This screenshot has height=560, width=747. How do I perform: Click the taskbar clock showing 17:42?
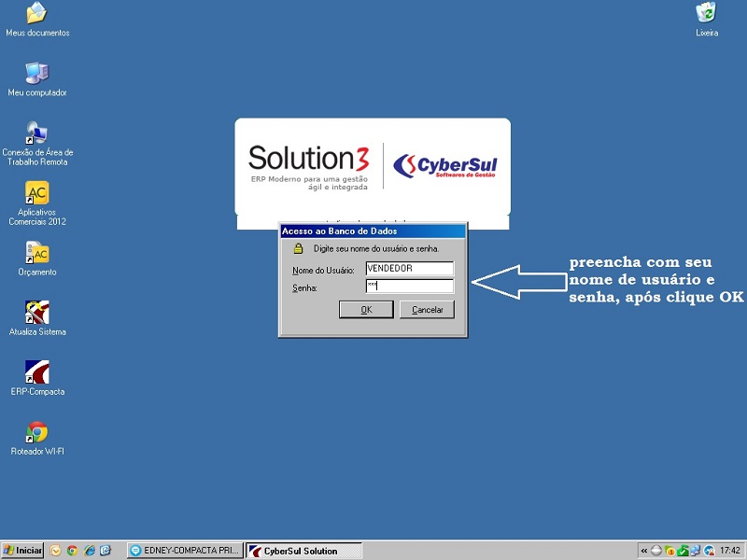(729, 551)
